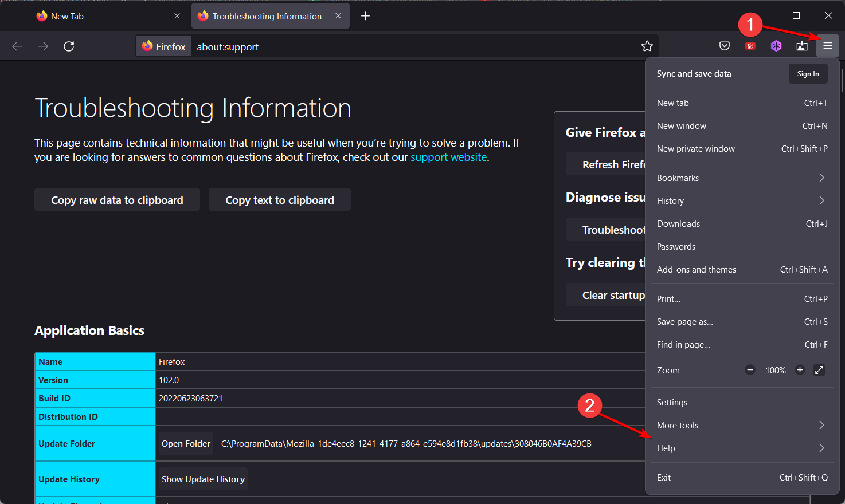Bookmark this page with the star icon
The image size is (845, 504).
click(x=647, y=46)
